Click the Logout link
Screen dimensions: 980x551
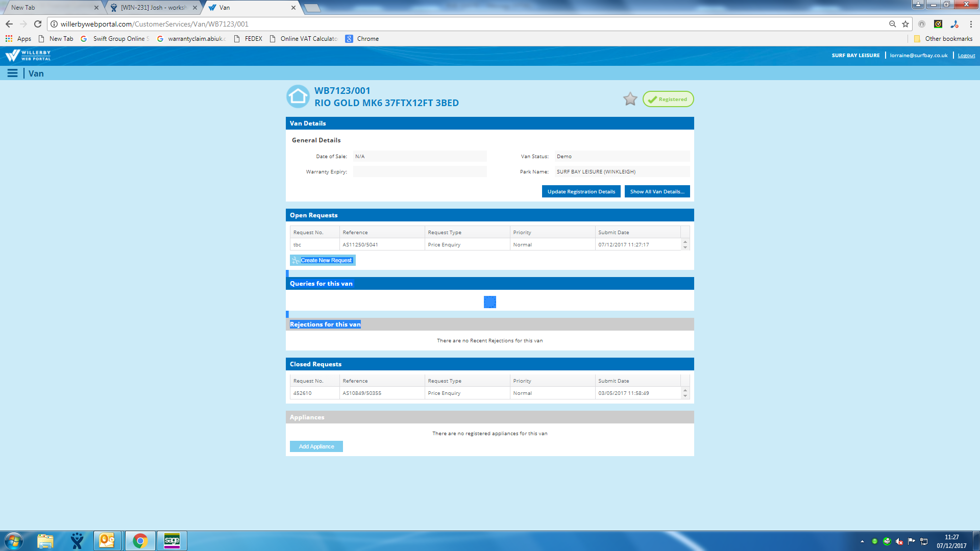(966, 56)
